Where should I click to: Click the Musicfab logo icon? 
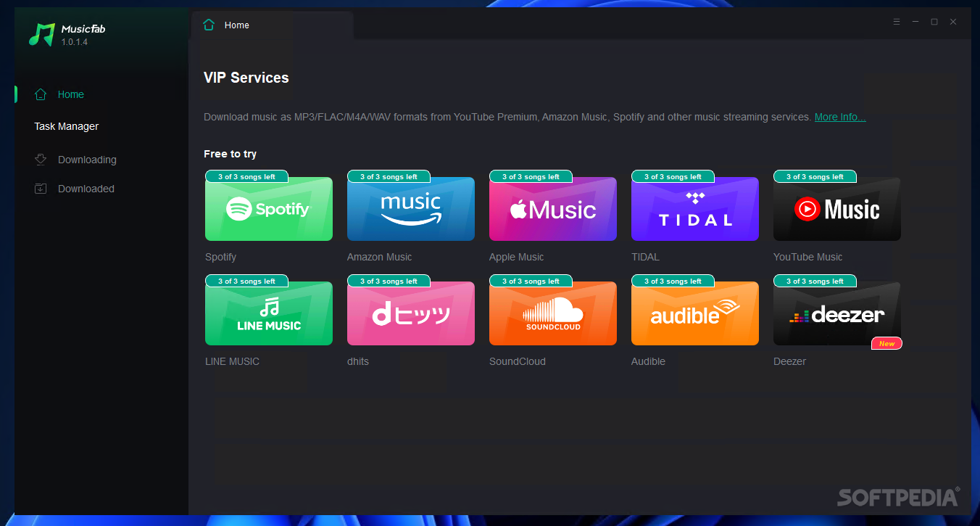coord(41,34)
